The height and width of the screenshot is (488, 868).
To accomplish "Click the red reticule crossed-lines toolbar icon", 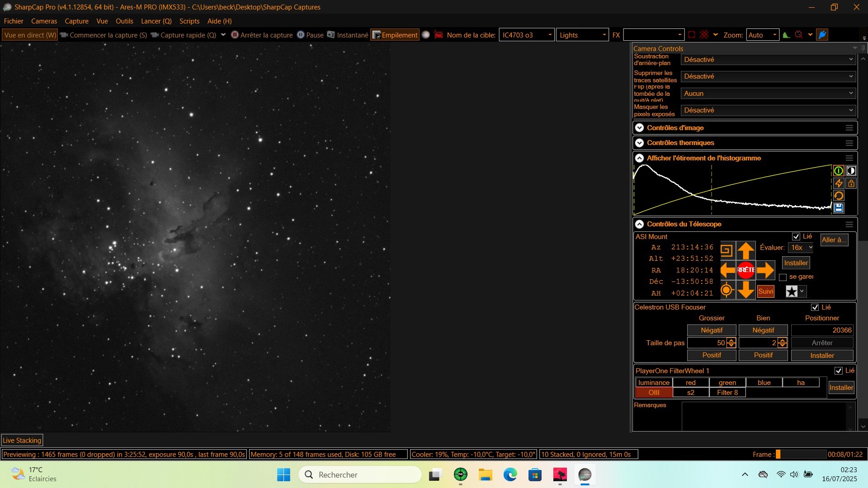I will [704, 35].
